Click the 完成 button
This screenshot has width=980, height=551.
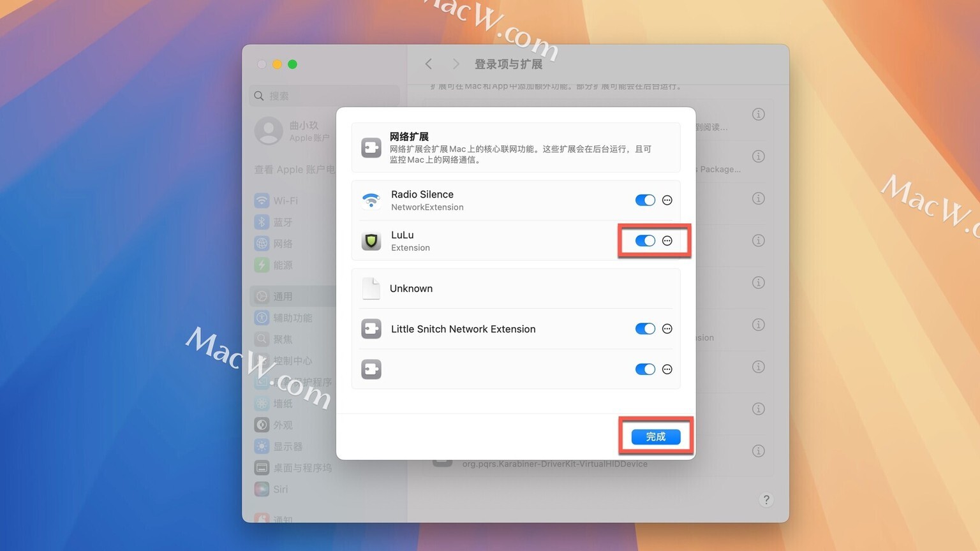tap(656, 437)
